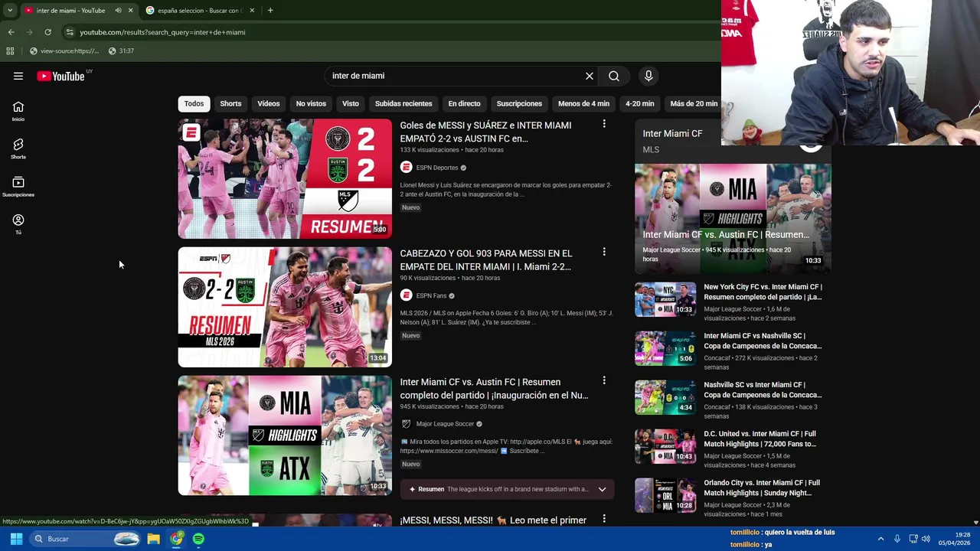The width and height of the screenshot is (980, 551).
Task: Click the MIA HIGHLIGHTS ATX result thumbnail
Action: pos(285,435)
